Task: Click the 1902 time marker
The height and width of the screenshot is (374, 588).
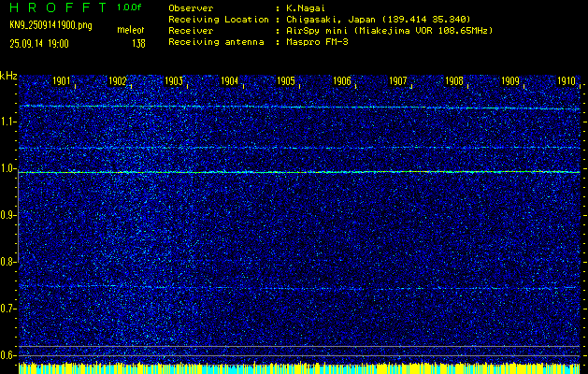Action: click(118, 81)
